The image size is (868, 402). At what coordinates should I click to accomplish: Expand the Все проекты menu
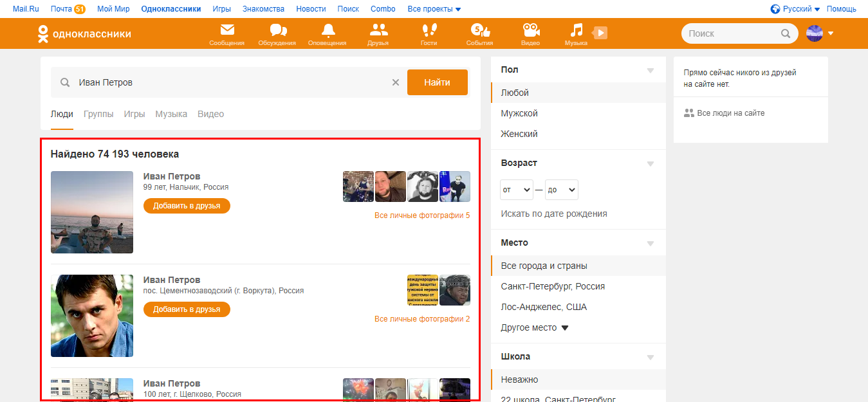click(434, 9)
